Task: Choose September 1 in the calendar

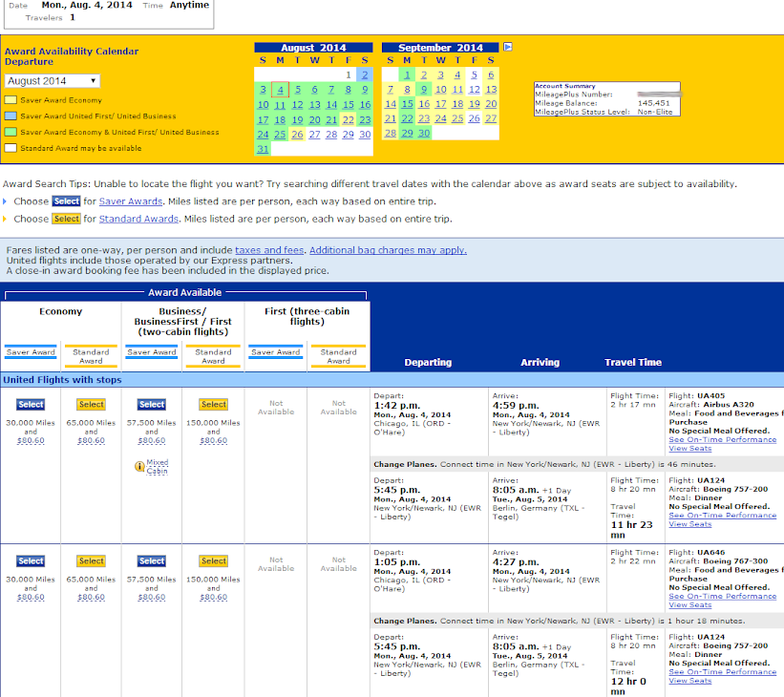Action: (x=407, y=75)
